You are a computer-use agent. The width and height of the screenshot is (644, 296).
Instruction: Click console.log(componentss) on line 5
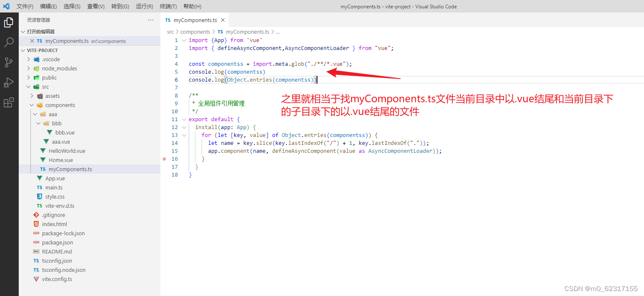(x=227, y=72)
